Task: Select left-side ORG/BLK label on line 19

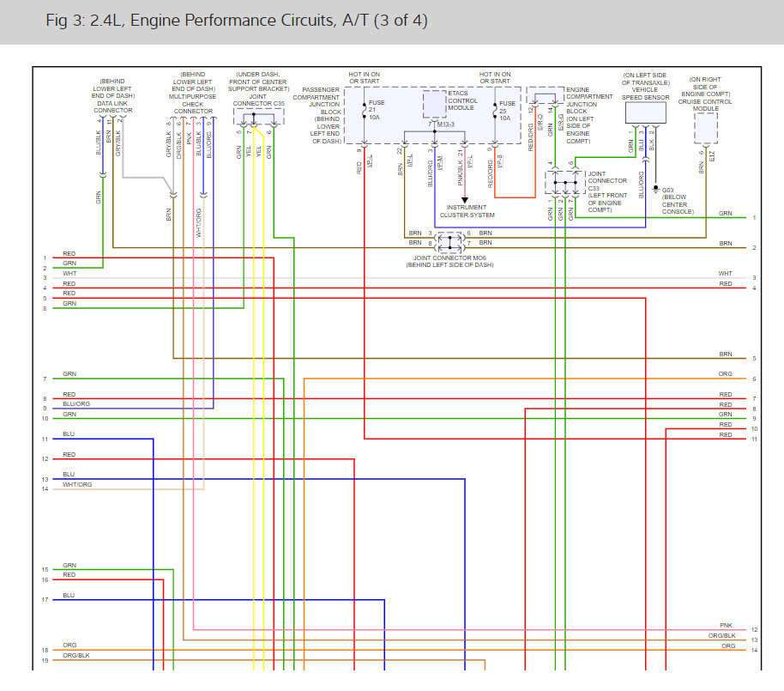Action: (76, 656)
